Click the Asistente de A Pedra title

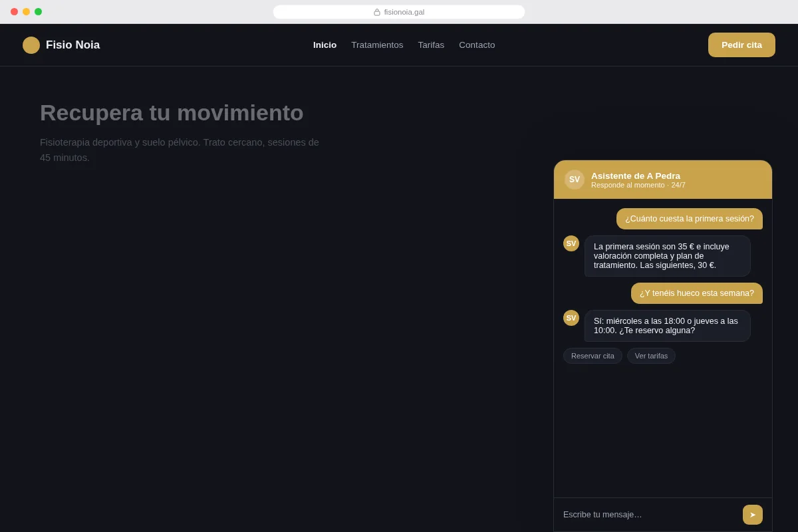click(x=636, y=176)
